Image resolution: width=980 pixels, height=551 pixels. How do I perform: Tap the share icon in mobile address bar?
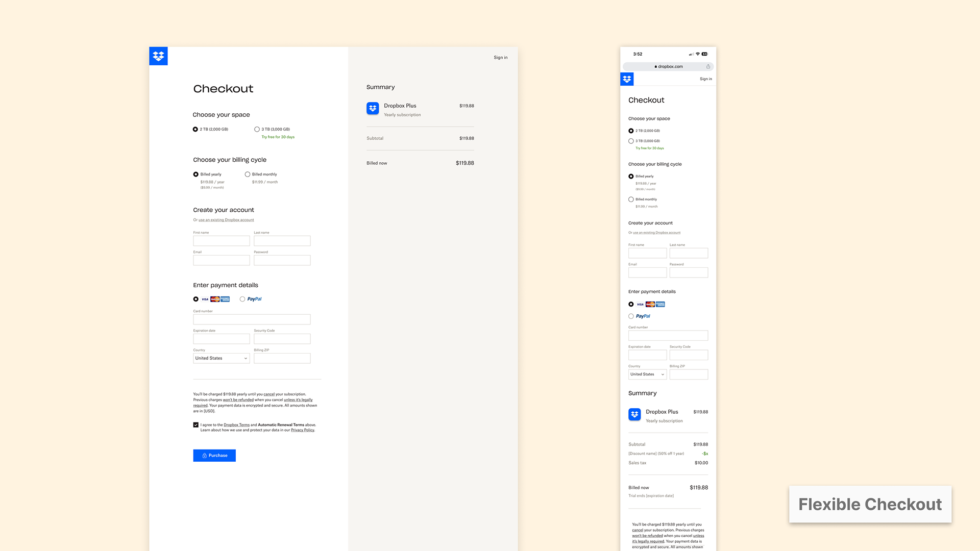(x=708, y=66)
